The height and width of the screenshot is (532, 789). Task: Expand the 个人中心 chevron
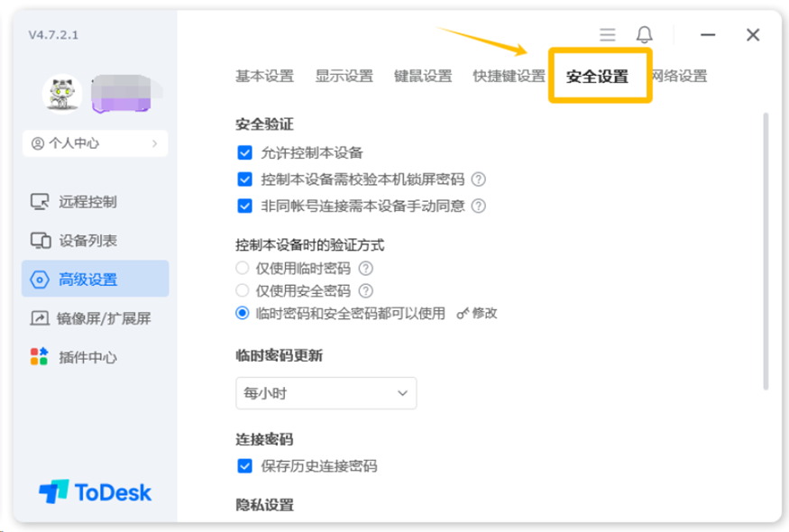155,143
